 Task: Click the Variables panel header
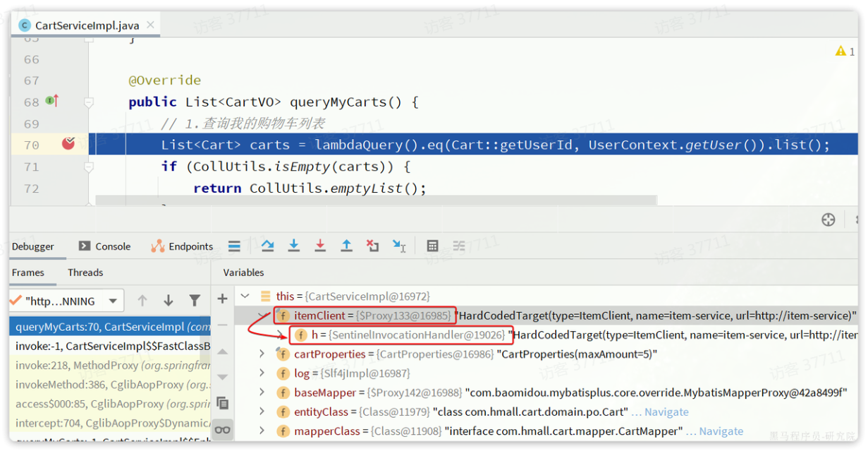243,272
